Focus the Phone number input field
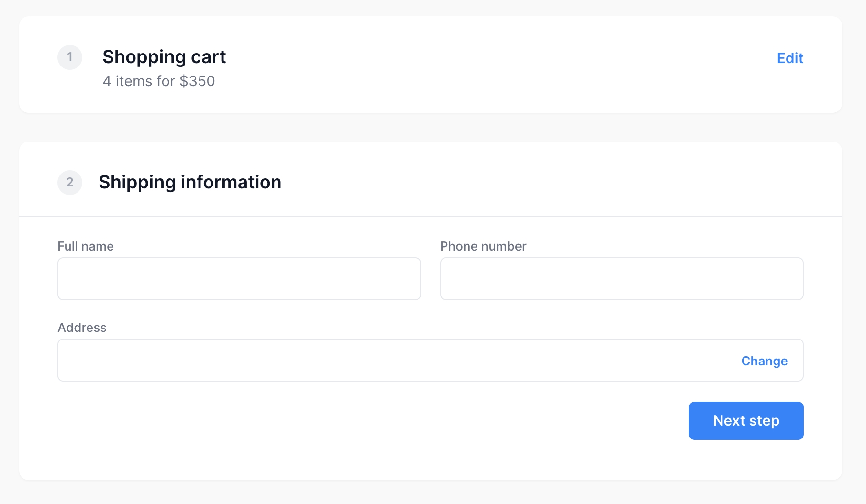 point(622,279)
